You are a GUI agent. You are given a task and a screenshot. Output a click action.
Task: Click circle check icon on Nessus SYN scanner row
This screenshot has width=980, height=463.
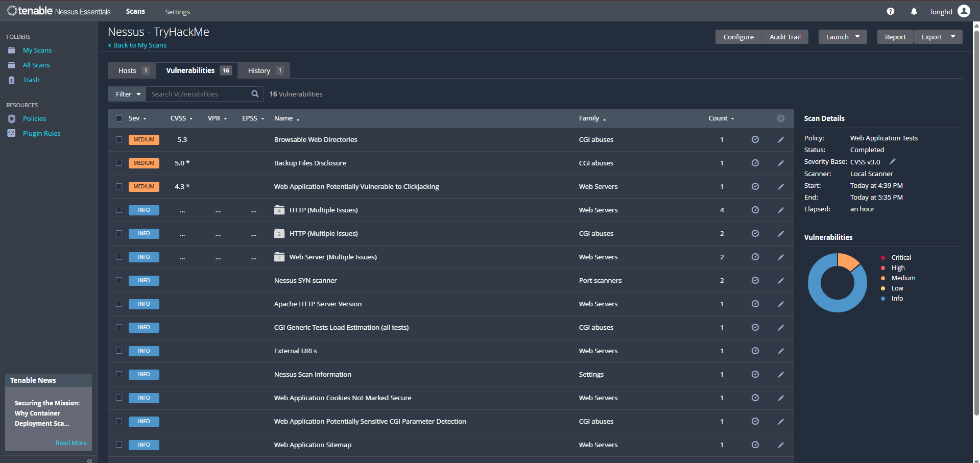tap(755, 280)
